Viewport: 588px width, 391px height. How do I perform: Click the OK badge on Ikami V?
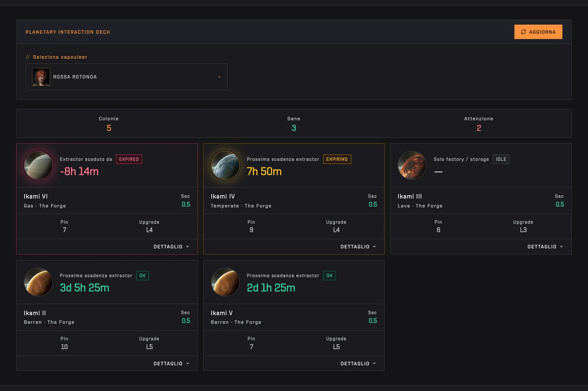(x=329, y=276)
